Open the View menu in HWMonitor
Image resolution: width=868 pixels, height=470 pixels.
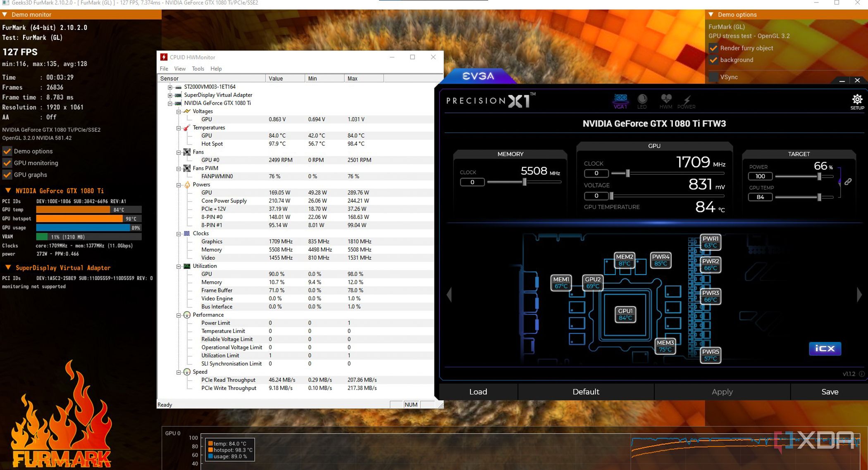coord(180,69)
